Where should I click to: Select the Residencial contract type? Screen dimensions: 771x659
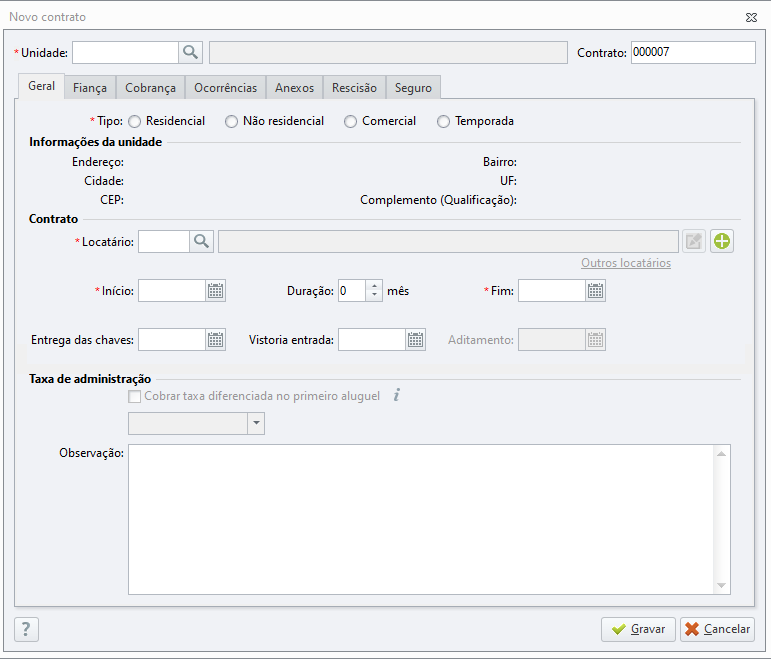tap(134, 121)
